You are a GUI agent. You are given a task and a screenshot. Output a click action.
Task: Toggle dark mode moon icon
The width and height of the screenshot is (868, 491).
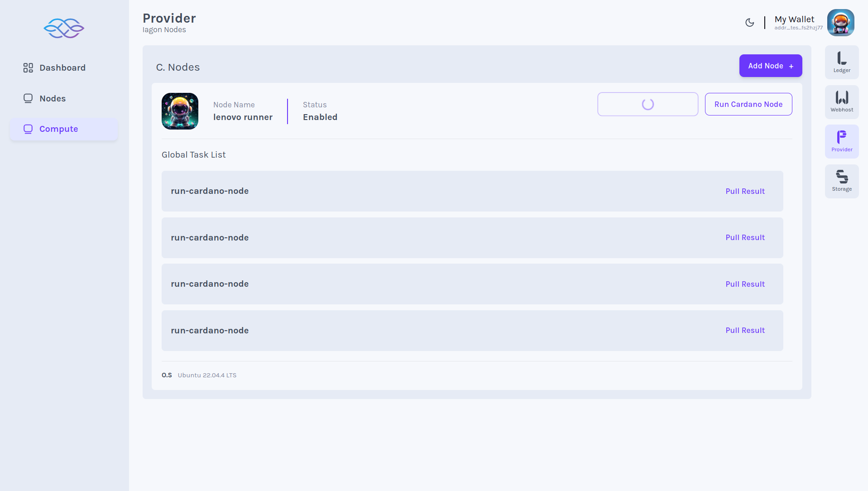pos(750,23)
